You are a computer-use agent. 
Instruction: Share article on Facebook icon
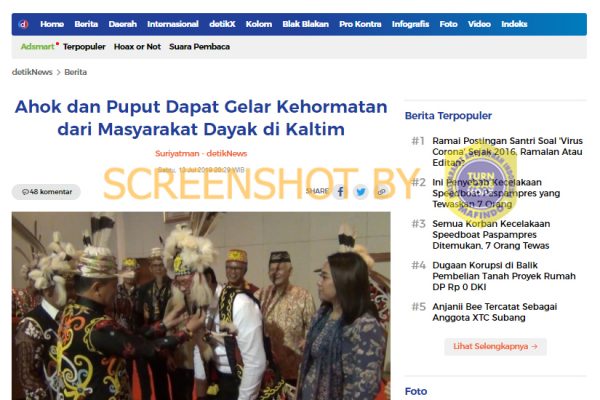(340, 191)
